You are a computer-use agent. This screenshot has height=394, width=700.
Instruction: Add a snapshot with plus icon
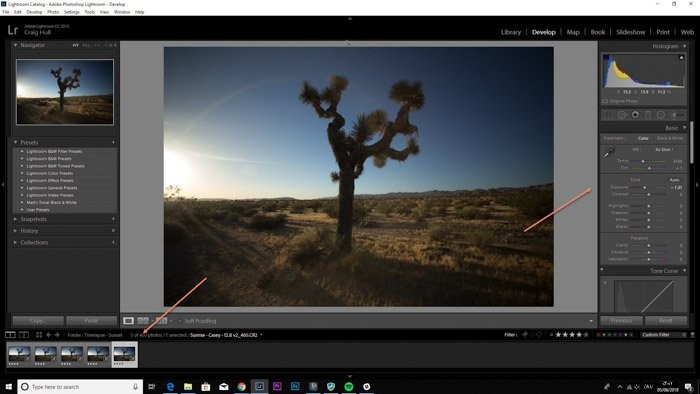click(113, 219)
